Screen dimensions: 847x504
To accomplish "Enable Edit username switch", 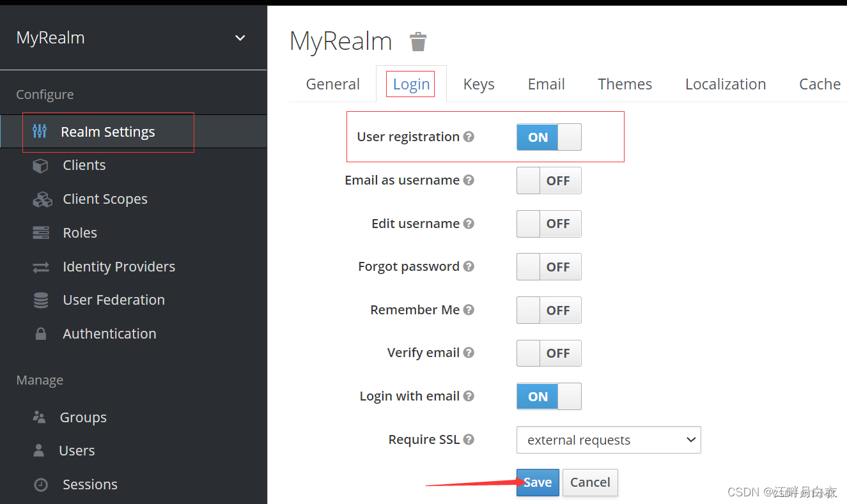I will 549,224.
